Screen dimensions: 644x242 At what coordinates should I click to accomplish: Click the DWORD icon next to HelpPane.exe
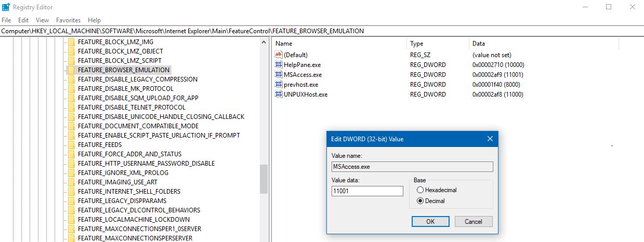[x=279, y=65]
